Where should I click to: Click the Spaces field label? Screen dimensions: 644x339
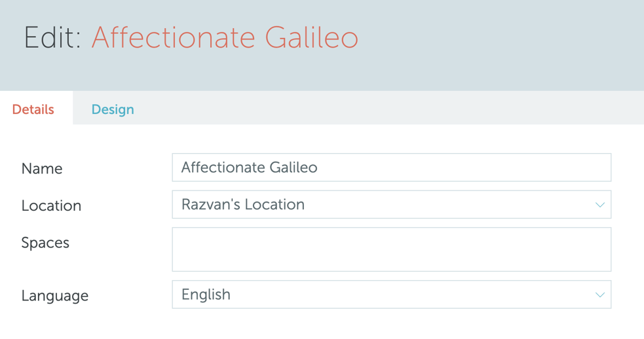(45, 243)
